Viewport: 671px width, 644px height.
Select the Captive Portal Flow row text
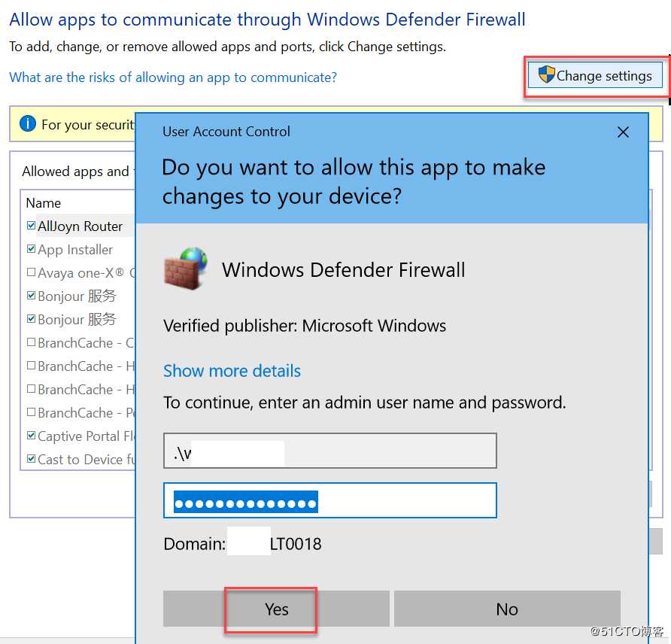pyautogui.click(x=87, y=436)
